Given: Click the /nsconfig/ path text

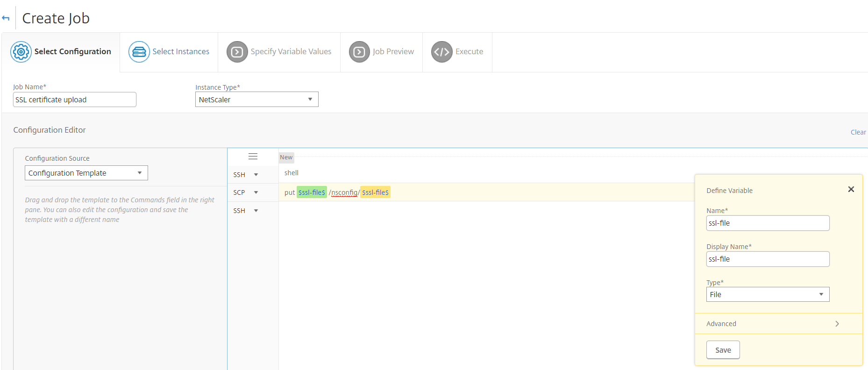Looking at the screenshot, I should pyautogui.click(x=344, y=192).
